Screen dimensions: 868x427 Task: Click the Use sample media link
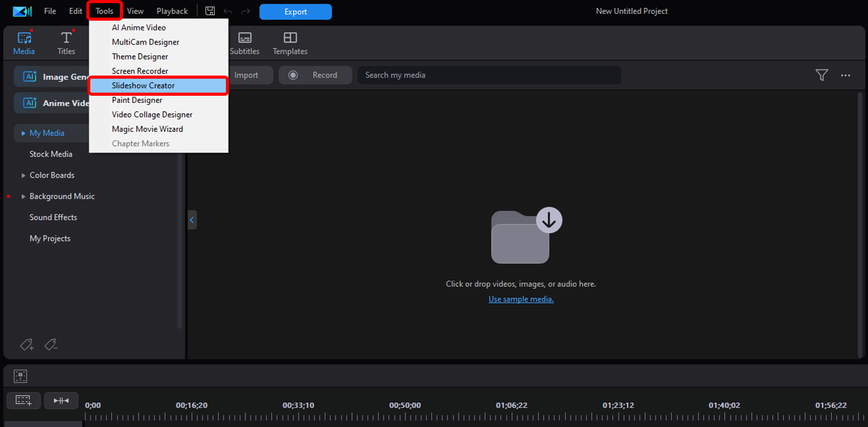(x=521, y=299)
